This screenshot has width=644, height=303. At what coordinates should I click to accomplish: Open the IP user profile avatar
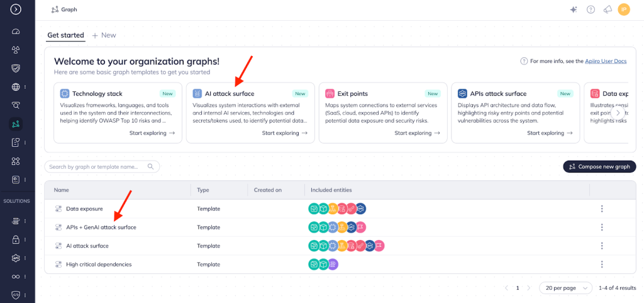click(624, 9)
